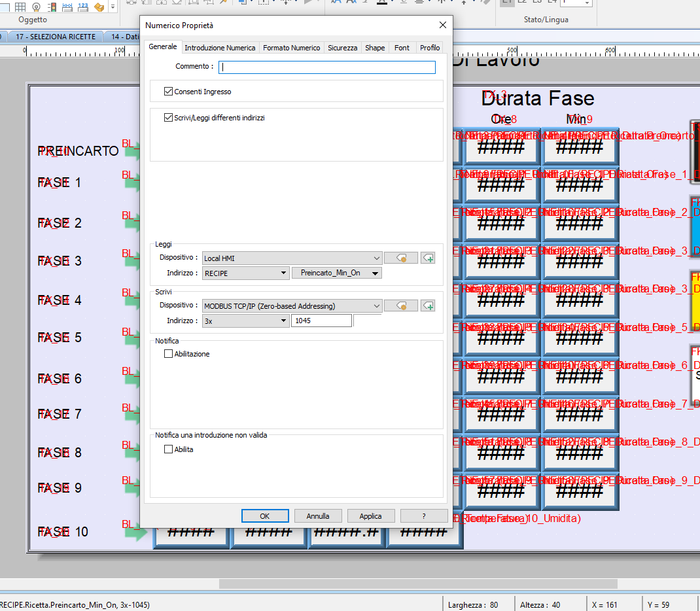700x611 pixels.
Task: Click add-tag plus icon in Scrivi section
Action: tap(428, 305)
